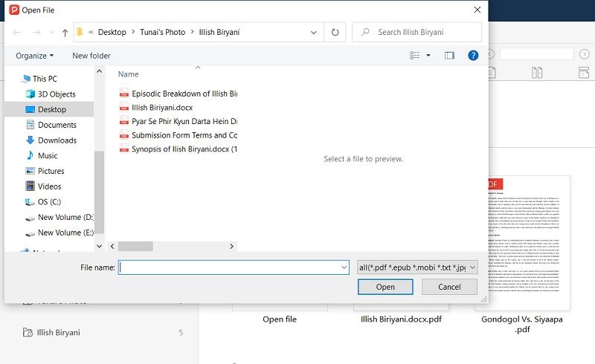Viewport: 595px width, 364px height.
Task: Open the file type filter dropdown
Action: 417,267
